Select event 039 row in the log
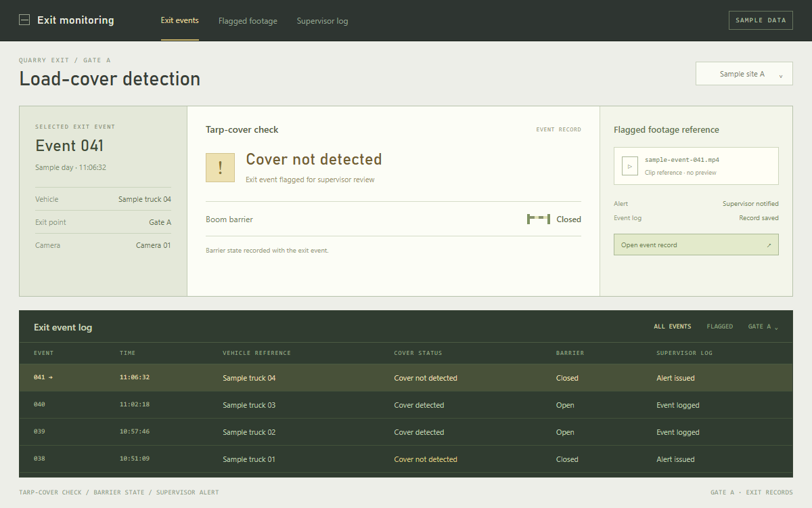The width and height of the screenshot is (812, 508). (406, 432)
